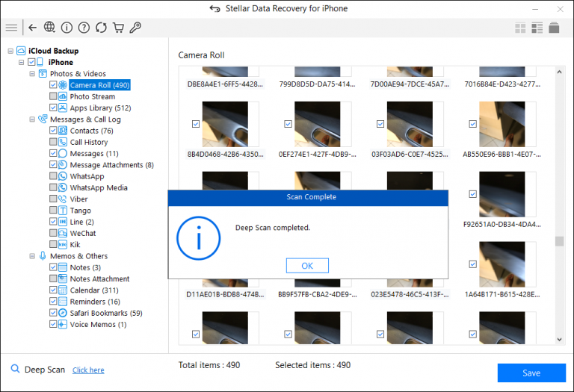574x392 pixels.
Task: Uncheck checkbox for photo 03F03AD6-C0E7-4525
Action: pos(380,124)
